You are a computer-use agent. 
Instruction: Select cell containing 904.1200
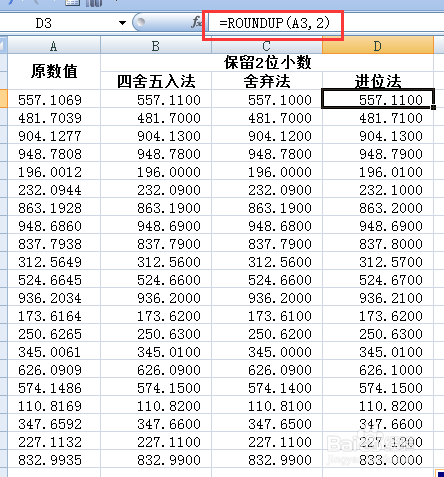pyautogui.click(x=267, y=136)
